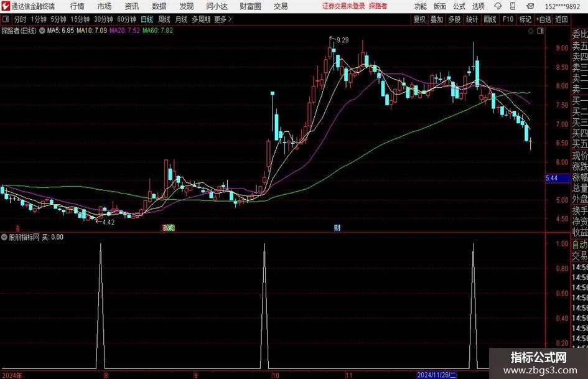
Task: Switch to 月线 monthly period
Action: [181, 19]
